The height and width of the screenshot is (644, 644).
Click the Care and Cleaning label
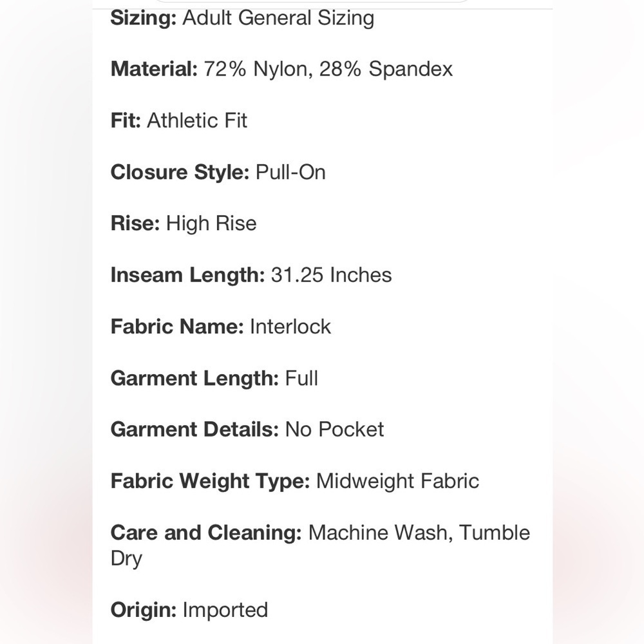coord(206,533)
